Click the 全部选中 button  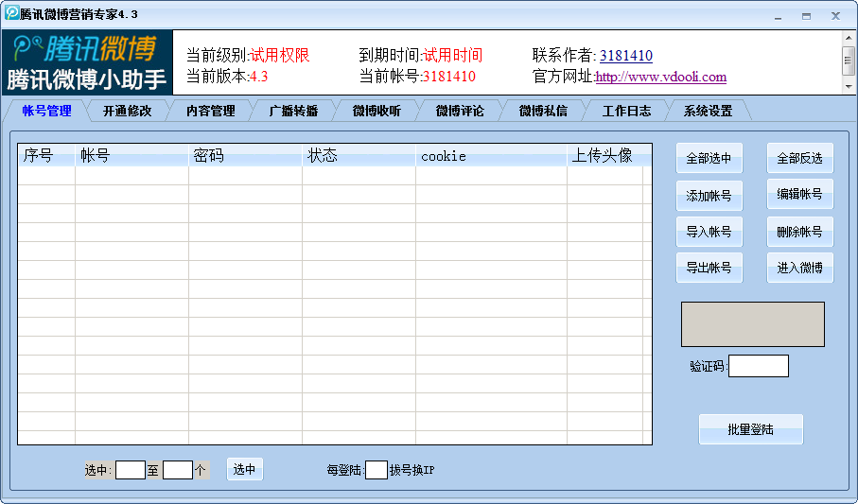click(709, 158)
